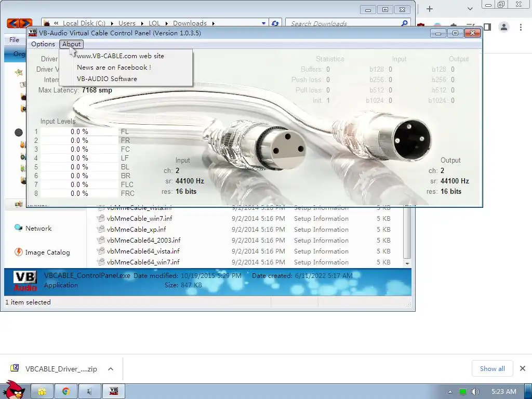Expand options chevron for VBCABLE_Driver zip download
Image resolution: width=532 pixels, height=399 pixels.
[111, 369]
